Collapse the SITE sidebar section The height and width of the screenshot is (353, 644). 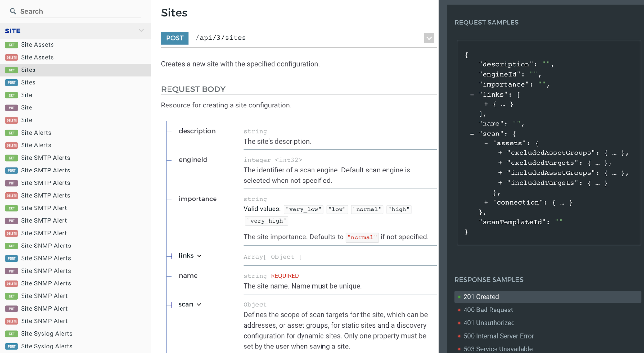click(141, 31)
